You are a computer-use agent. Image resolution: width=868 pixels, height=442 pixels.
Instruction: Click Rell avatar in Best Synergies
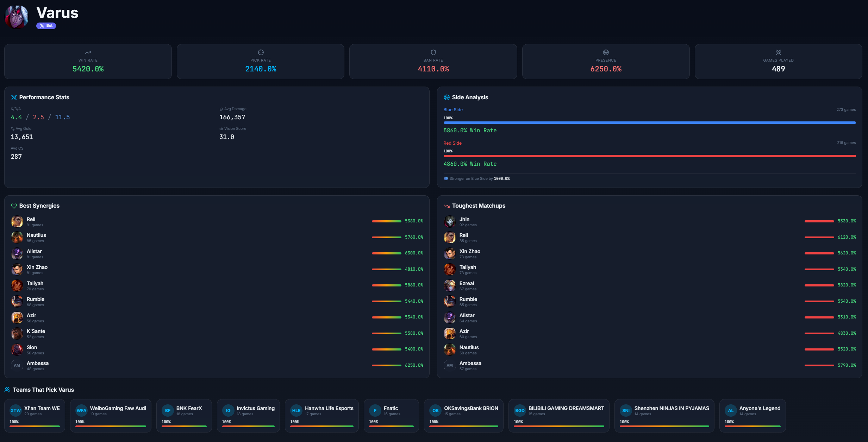(x=17, y=221)
